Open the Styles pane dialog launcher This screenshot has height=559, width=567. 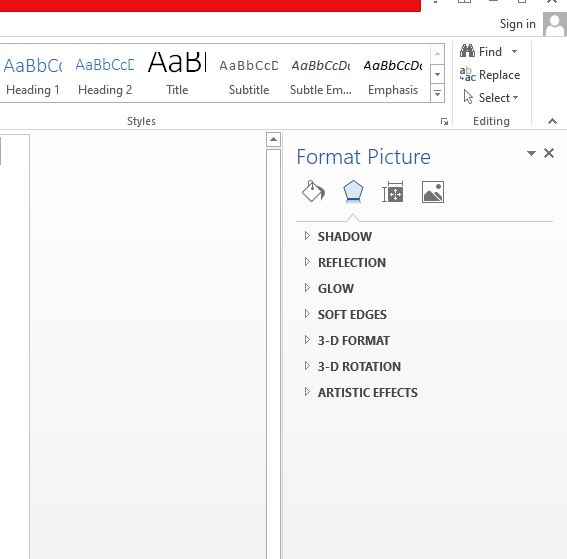tap(444, 121)
